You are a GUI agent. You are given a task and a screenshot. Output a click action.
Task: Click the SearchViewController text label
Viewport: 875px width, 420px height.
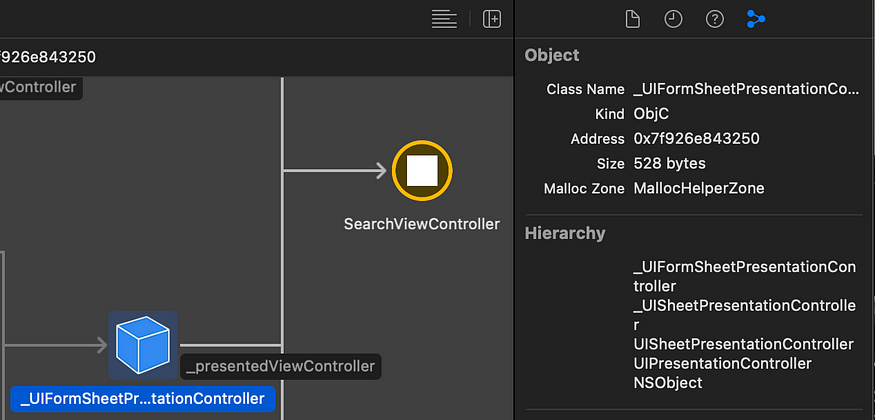coord(422,224)
